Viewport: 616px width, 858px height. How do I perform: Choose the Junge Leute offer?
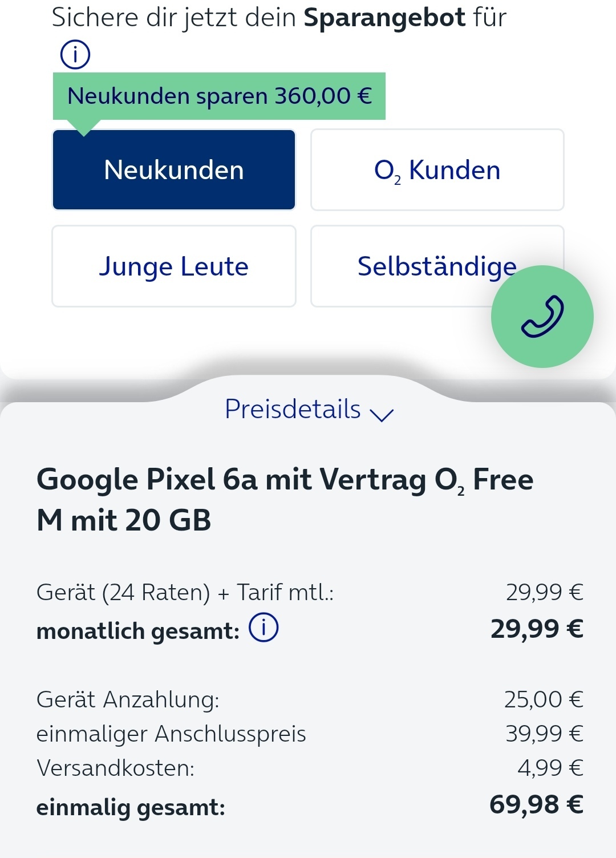coord(174,266)
